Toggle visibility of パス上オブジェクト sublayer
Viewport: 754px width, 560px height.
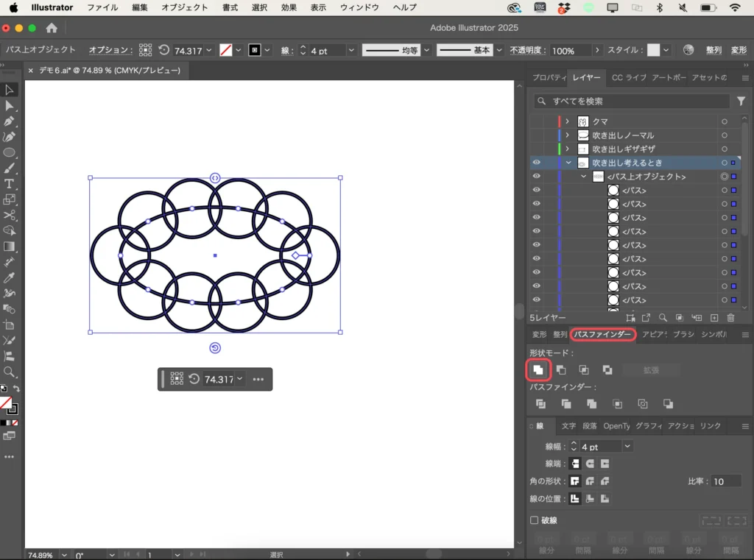[536, 177]
